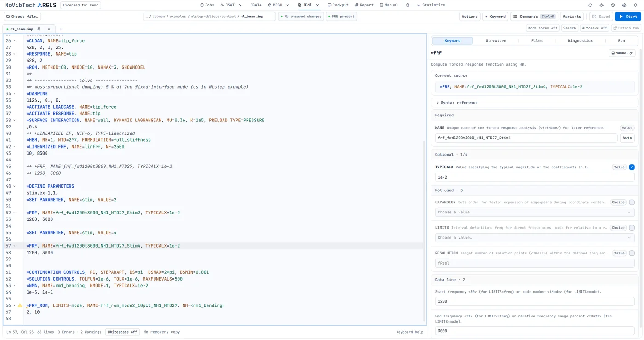Click the start frequency field showing 1200
This screenshot has width=644, height=340.
(x=535, y=301)
